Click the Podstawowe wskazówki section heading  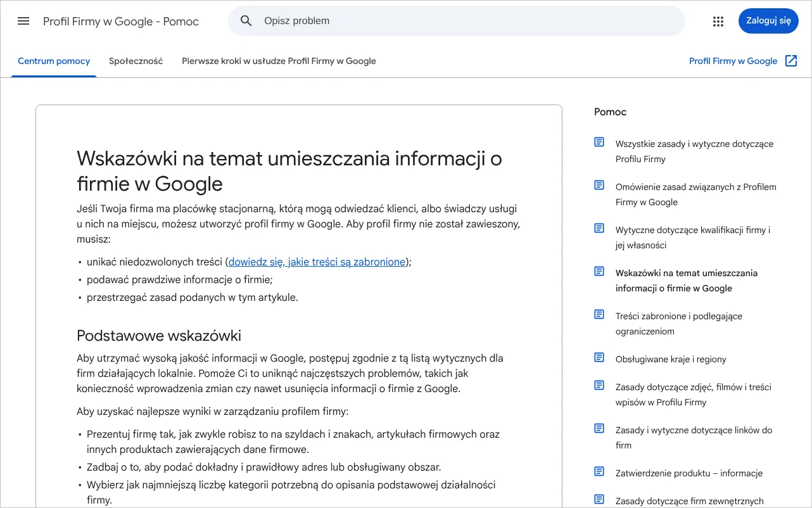(x=159, y=336)
